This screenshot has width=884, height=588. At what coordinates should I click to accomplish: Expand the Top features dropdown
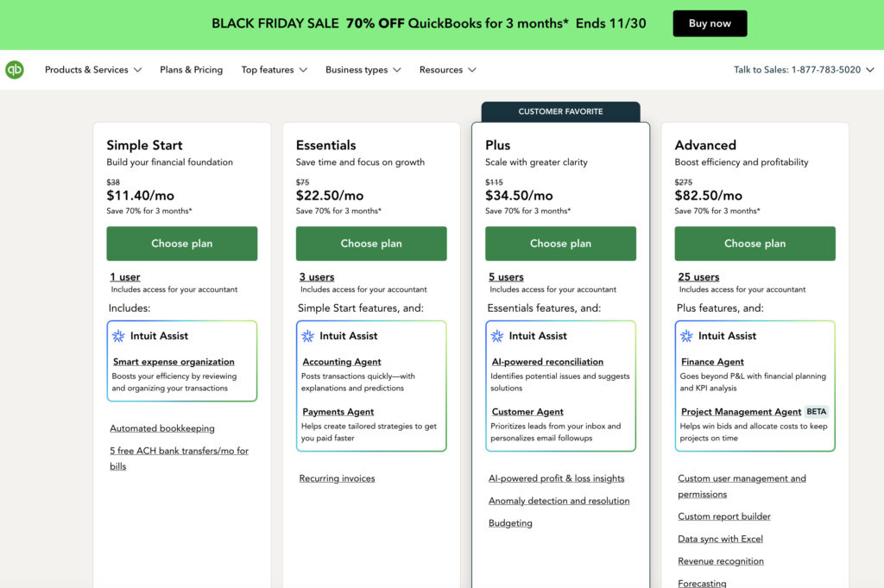274,70
